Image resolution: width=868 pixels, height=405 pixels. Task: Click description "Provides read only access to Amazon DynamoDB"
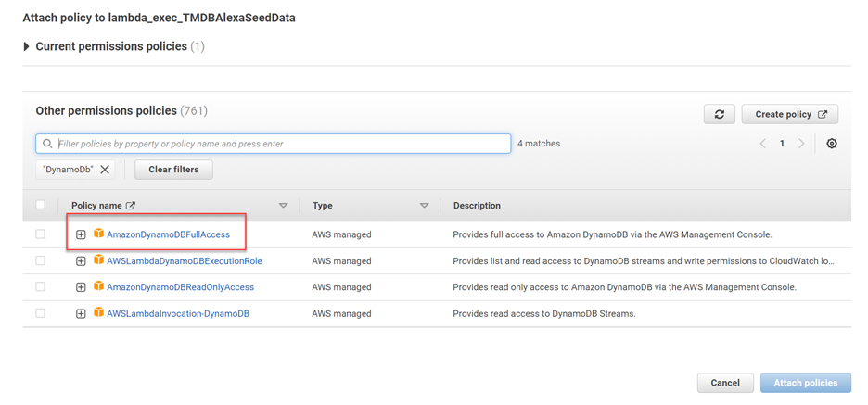(x=624, y=287)
